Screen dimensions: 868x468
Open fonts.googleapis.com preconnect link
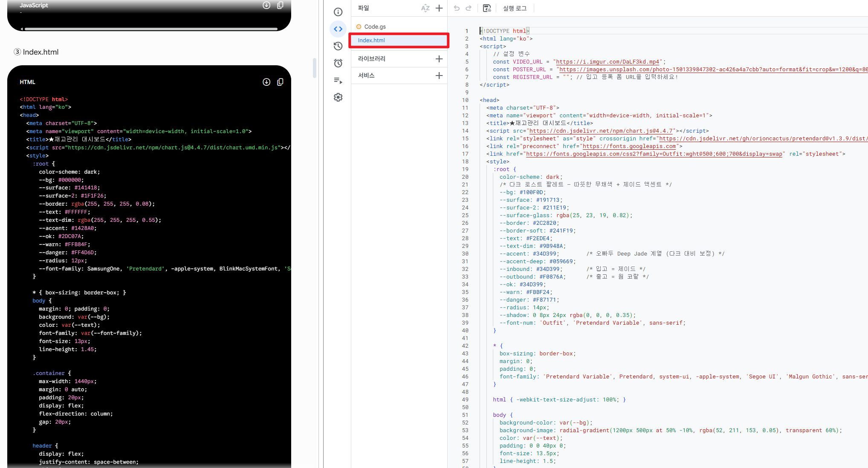coord(629,146)
